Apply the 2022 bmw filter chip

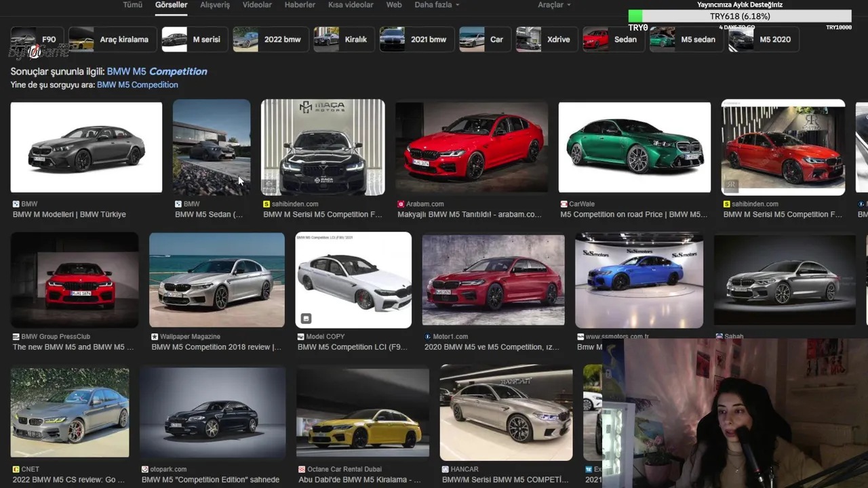click(271, 39)
